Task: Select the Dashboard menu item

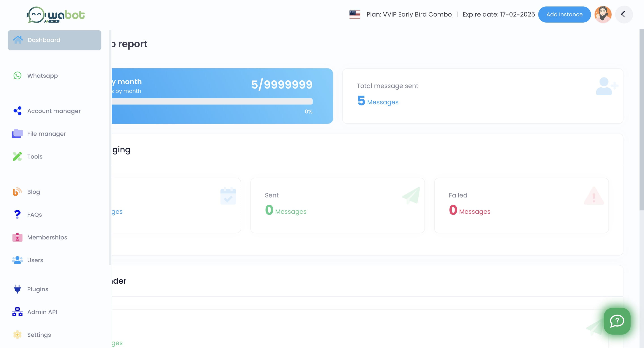Action: click(55, 40)
